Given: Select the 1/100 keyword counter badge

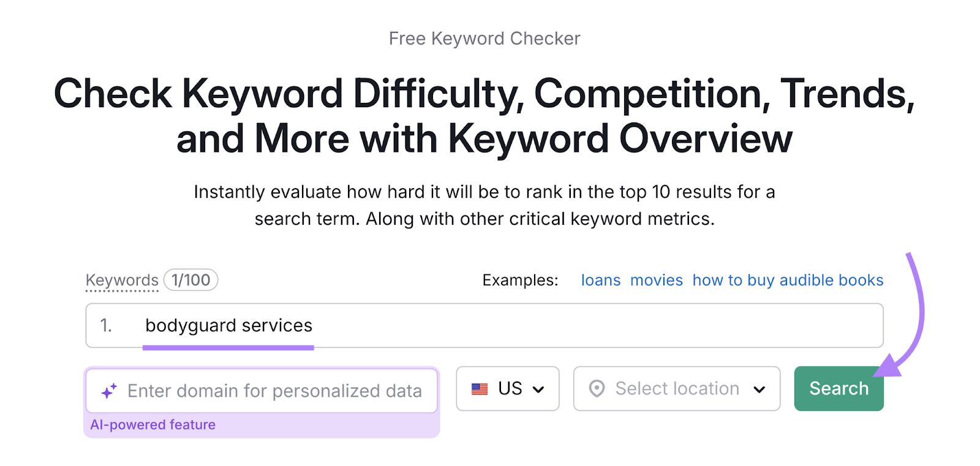Looking at the screenshot, I should 190,280.
